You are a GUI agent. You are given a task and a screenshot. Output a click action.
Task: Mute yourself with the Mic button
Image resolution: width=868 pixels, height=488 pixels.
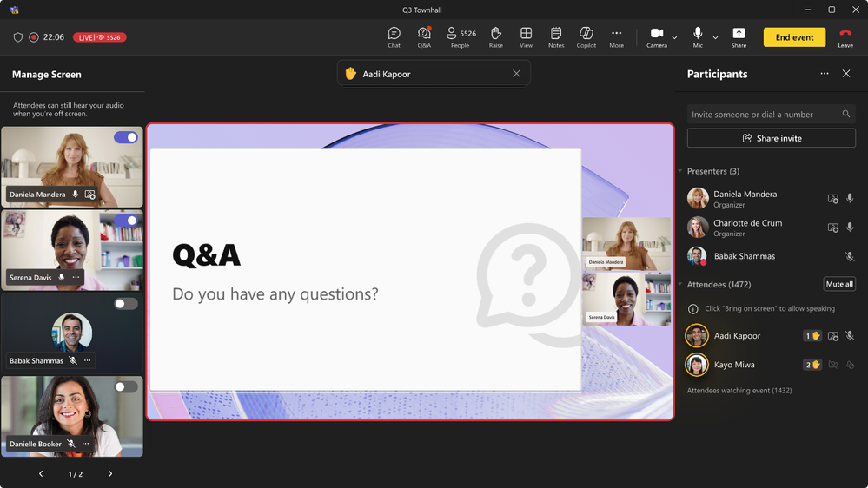click(698, 37)
